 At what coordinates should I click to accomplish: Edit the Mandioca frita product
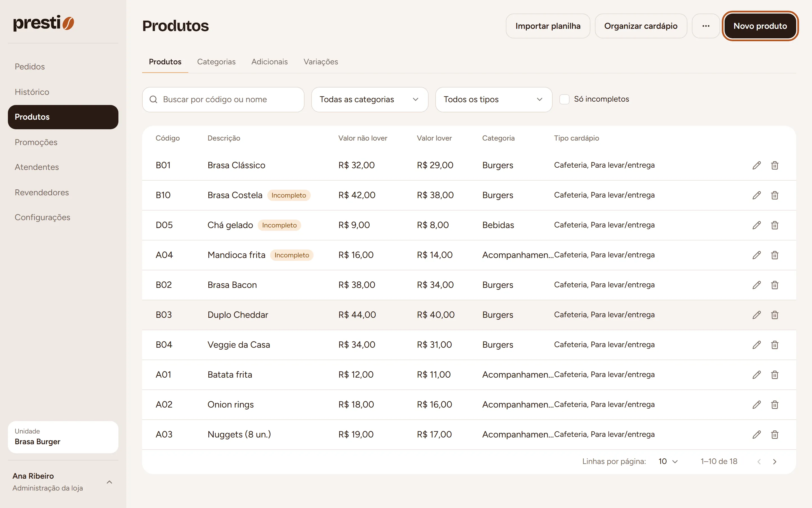[x=756, y=255]
